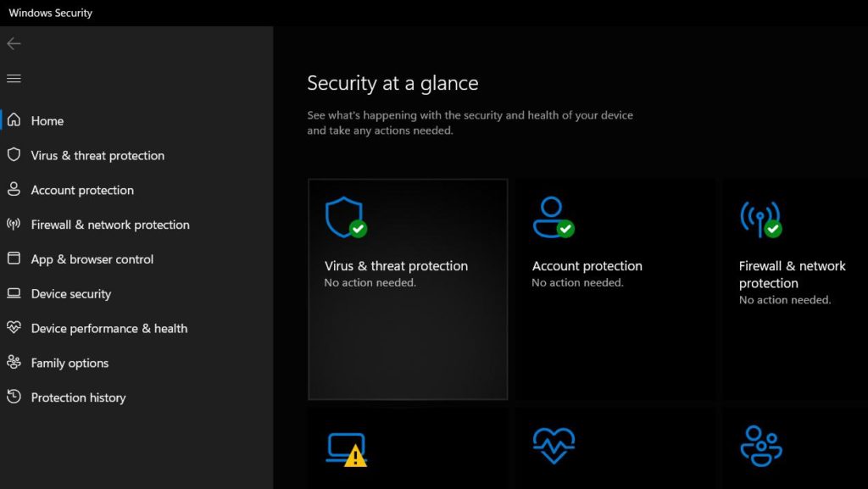The width and height of the screenshot is (868, 489).
Task: Go to Firewall & network protection page
Action: point(110,225)
